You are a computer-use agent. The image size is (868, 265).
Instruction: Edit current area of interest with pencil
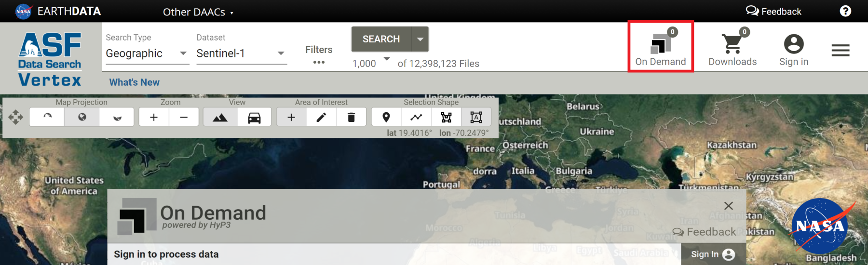[x=321, y=117]
